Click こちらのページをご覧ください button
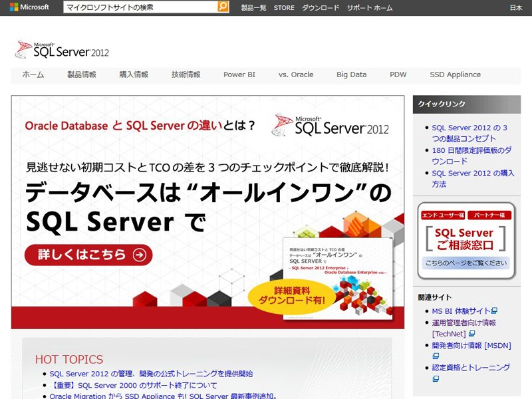The image size is (532, 399). tap(466, 263)
